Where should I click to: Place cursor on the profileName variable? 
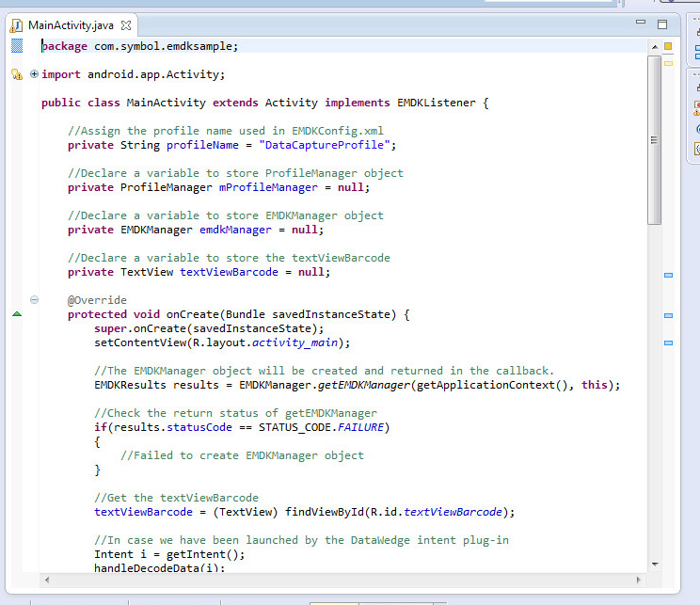pyautogui.click(x=199, y=145)
